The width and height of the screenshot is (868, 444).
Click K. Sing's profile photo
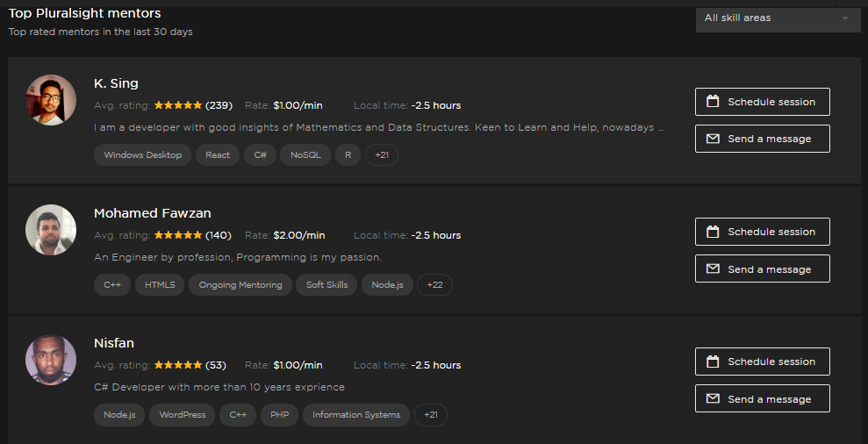(x=51, y=100)
